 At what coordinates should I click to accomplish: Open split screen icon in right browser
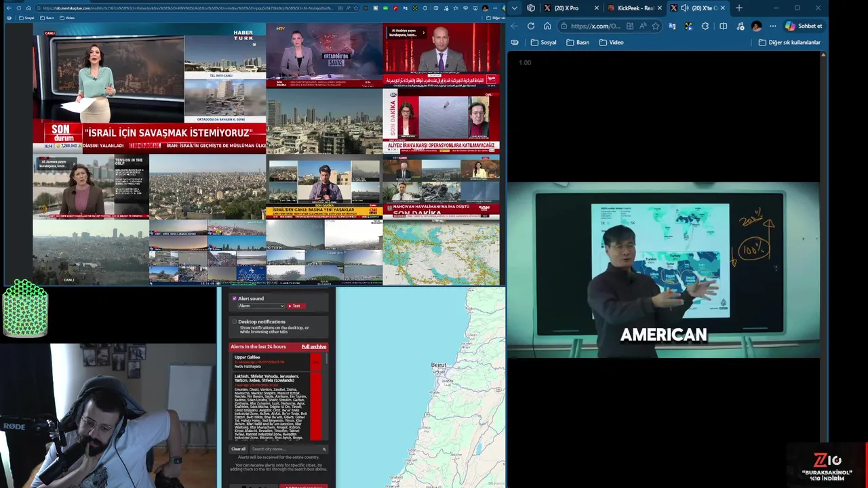[723, 26]
